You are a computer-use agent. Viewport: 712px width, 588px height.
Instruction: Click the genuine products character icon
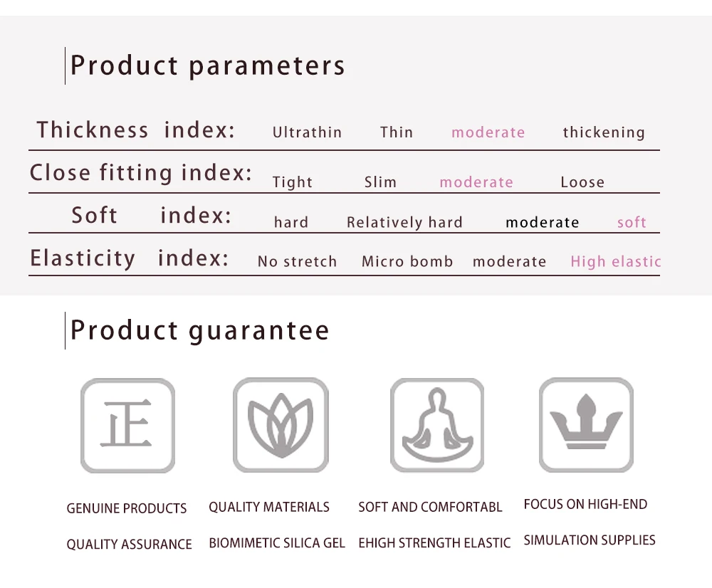[127, 426]
